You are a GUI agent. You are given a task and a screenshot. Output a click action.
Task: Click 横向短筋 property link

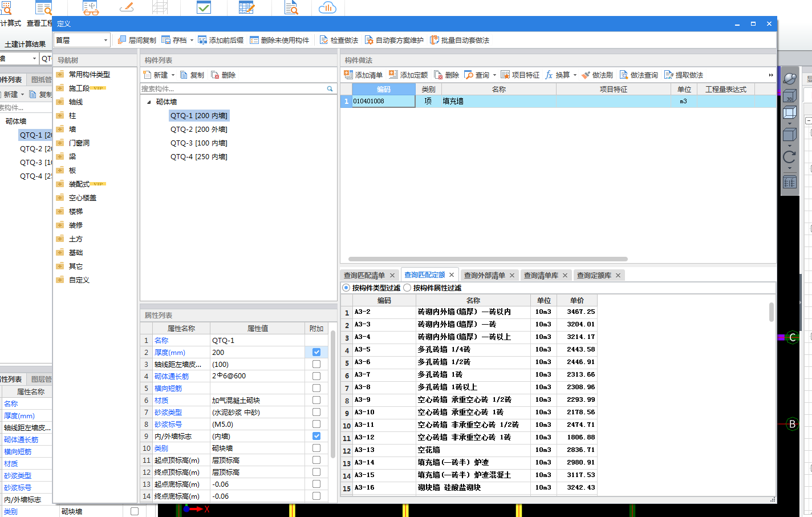click(x=168, y=389)
